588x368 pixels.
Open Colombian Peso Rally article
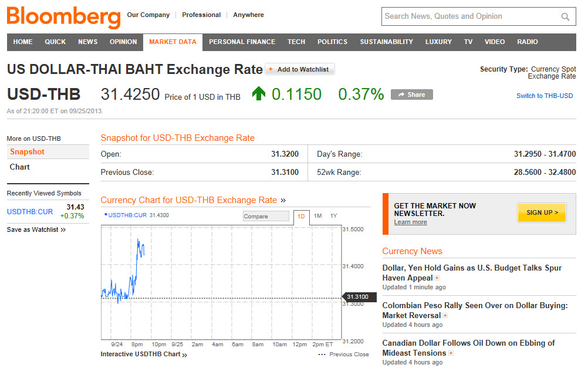click(x=475, y=310)
